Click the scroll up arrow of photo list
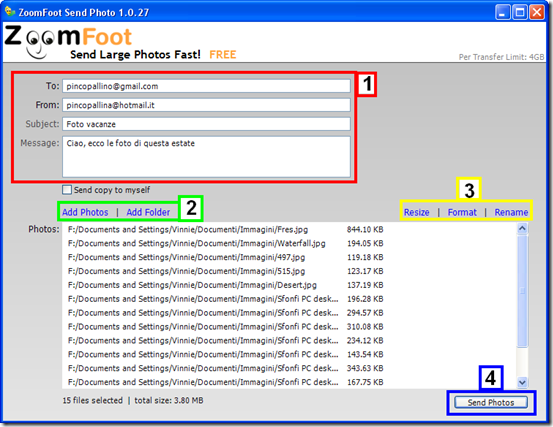The height and width of the screenshot is (427, 553). (522, 228)
